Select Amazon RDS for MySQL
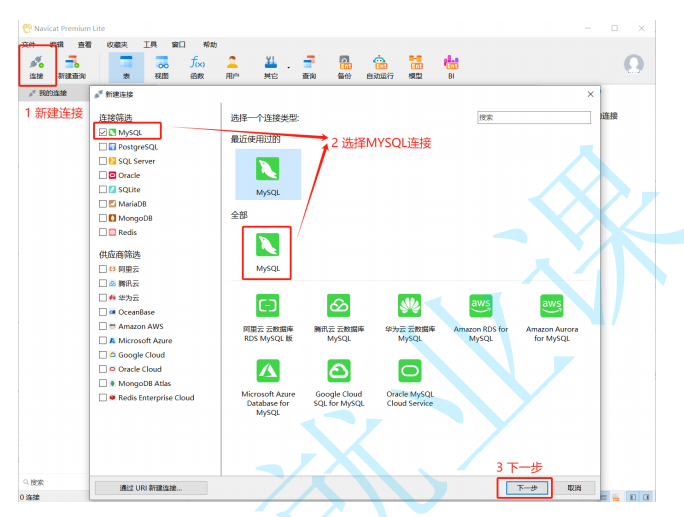This screenshot has width=684, height=517. click(481, 318)
